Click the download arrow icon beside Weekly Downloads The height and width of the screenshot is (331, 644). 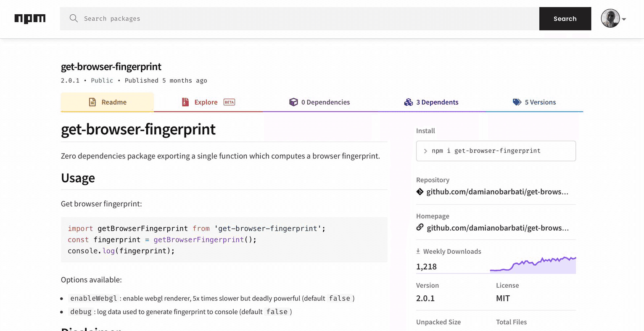click(x=418, y=251)
